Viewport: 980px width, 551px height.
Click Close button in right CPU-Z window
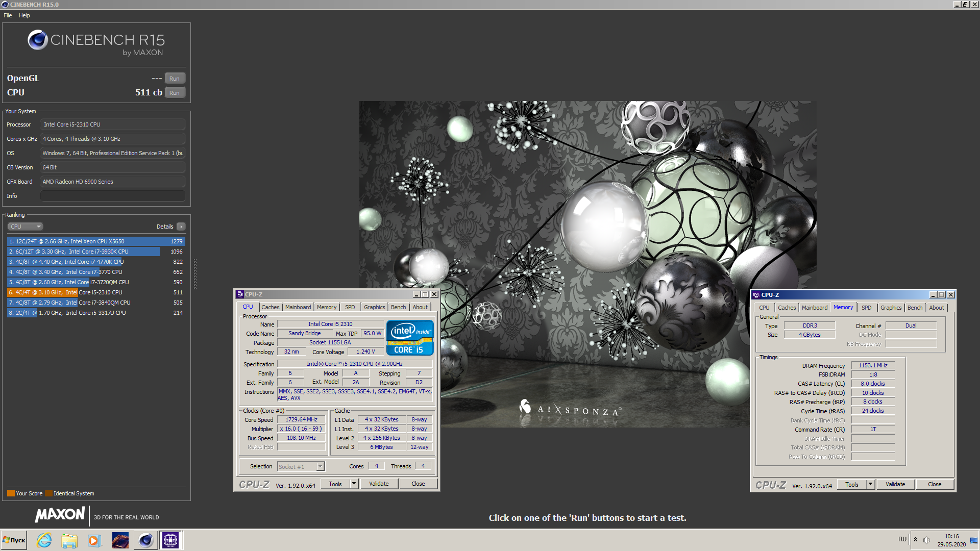coord(935,484)
